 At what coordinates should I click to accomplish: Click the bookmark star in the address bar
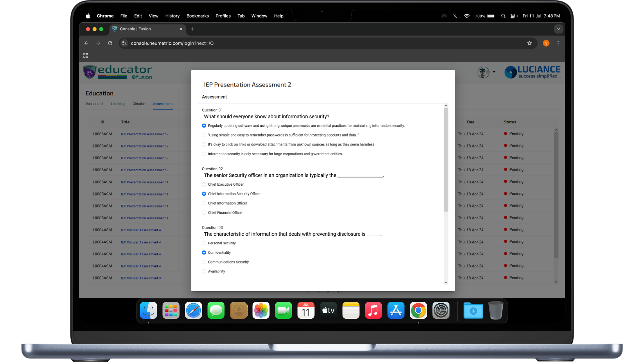530,43
